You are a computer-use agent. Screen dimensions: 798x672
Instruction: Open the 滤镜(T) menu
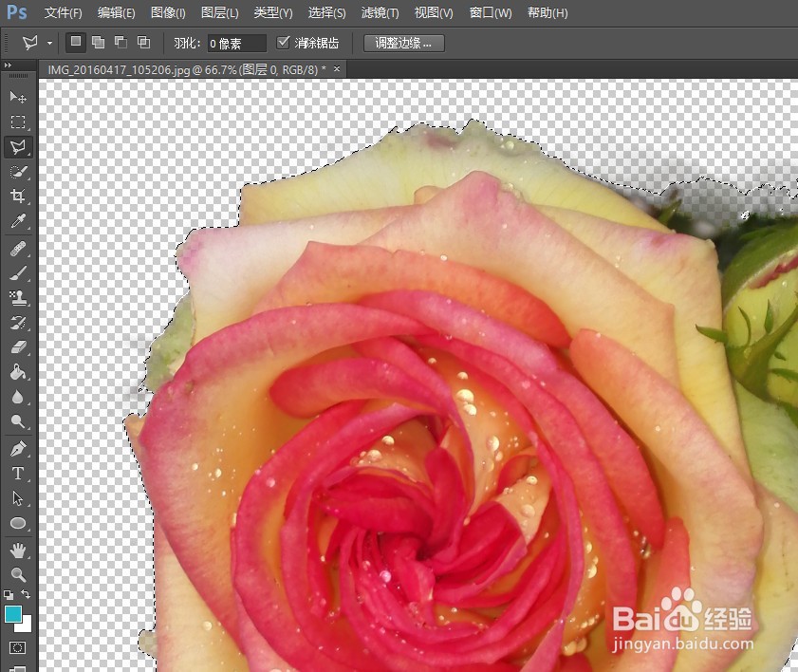(380, 12)
